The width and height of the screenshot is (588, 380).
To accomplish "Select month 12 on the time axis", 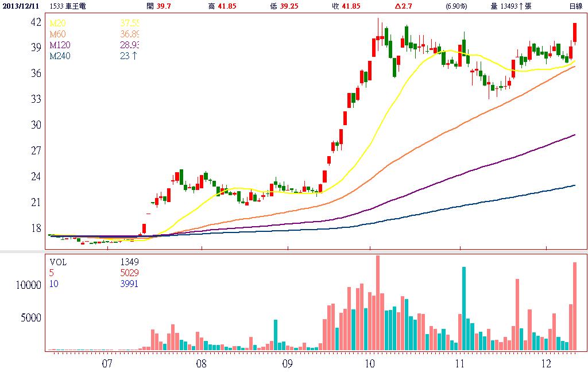I will 546,364.
